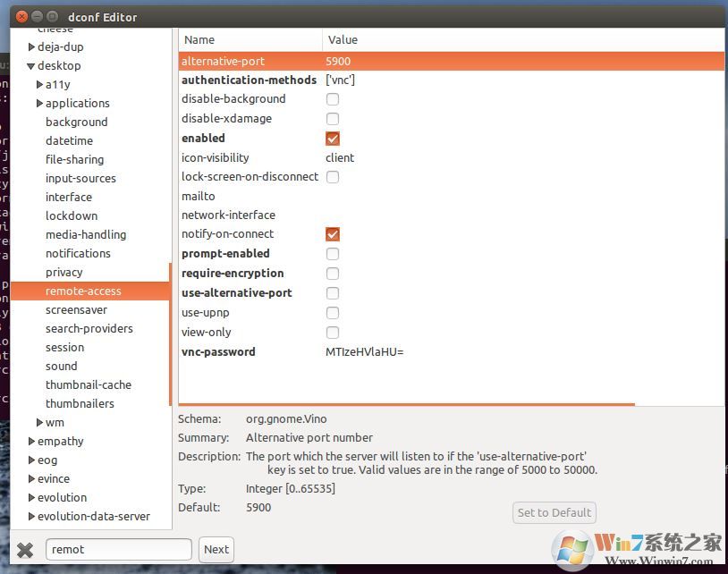Image resolution: width=728 pixels, height=574 pixels.
Task: Expand the wm tree node
Action: tap(39, 423)
